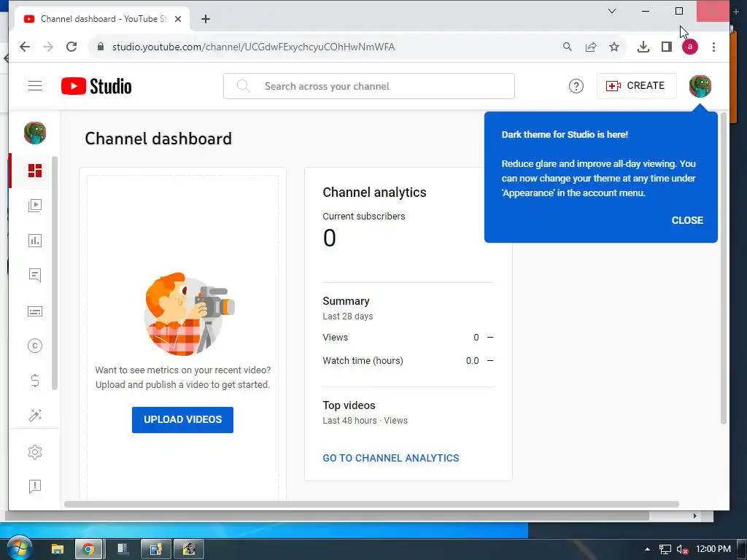Viewport: 747px width, 560px height.
Task: Click the UPLOAD VIDEOS button
Action: click(182, 419)
